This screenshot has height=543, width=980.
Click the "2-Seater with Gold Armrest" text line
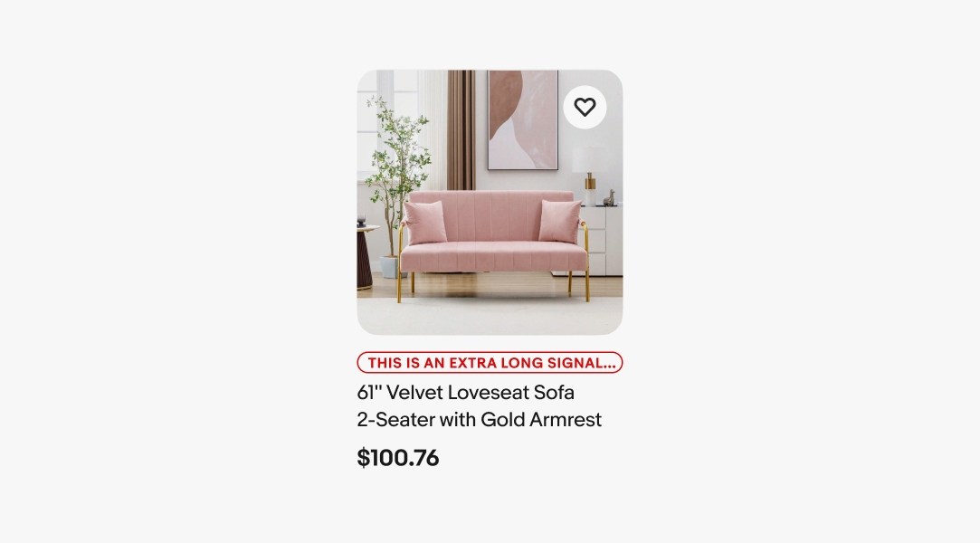479,420
